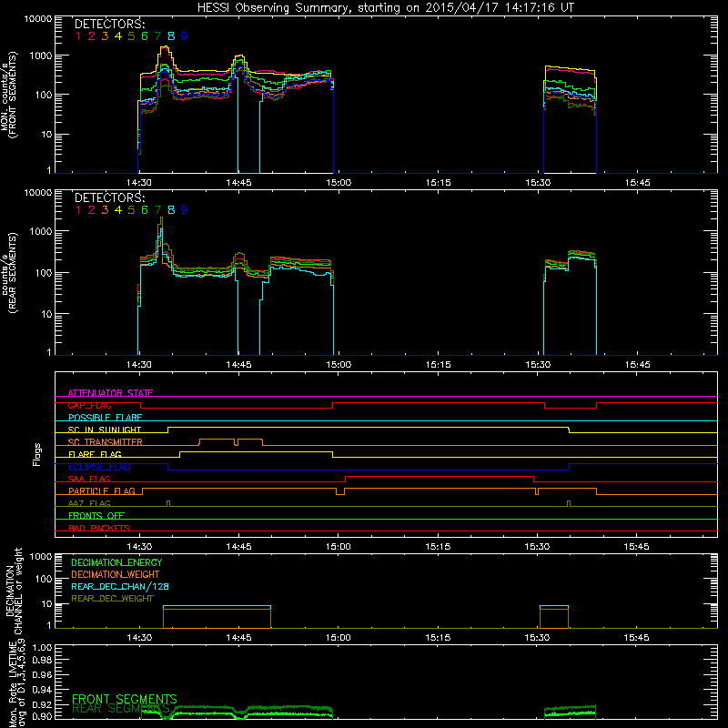Click yellow detector 4 in rear segments legend
Image resolution: width=728 pixels, height=728 pixels.
pyautogui.click(x=118, y=210)
